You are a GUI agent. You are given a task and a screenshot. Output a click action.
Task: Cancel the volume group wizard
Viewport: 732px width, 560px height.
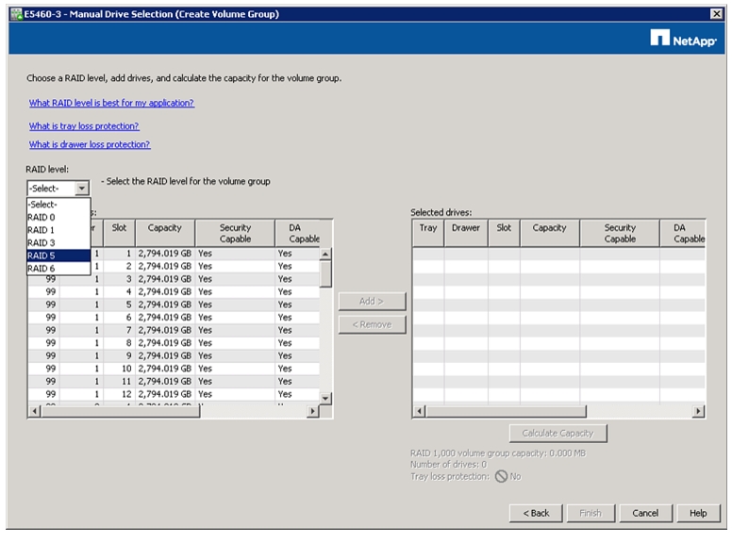[x=645, y=513]
